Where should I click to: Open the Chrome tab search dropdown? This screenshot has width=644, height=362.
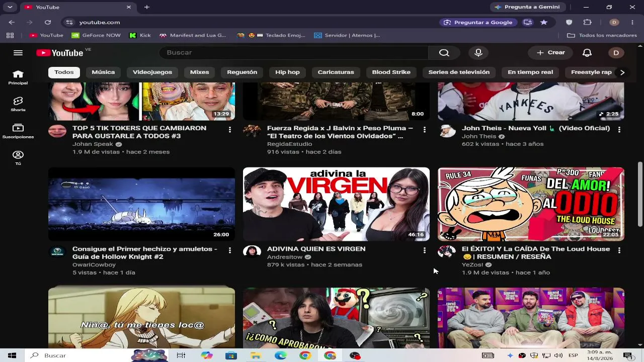tap(10, 7)
